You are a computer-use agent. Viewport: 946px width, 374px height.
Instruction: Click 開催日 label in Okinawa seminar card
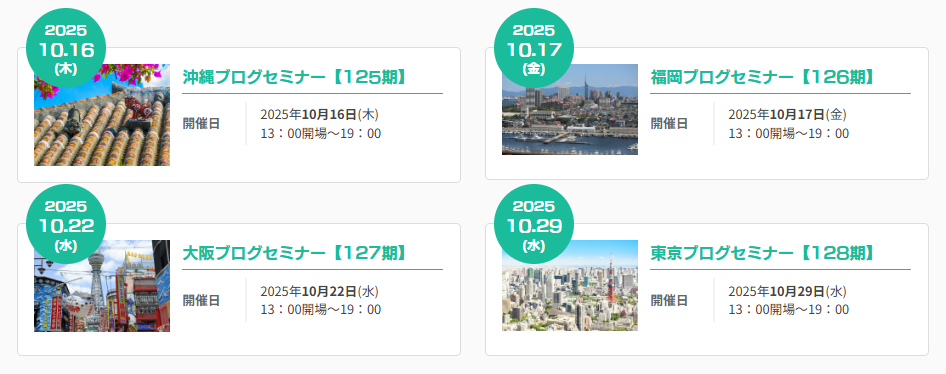(x=202, y=124)
